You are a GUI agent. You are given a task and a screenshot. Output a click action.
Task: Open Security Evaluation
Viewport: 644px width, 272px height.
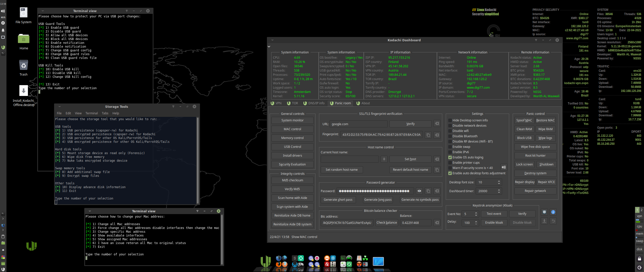tap(292, 164)
